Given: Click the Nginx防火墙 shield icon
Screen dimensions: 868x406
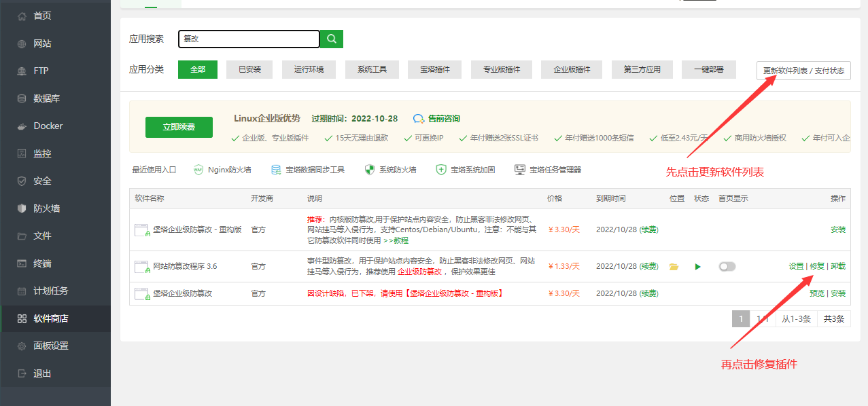Looking at the screenshot, I should point(198,170).
